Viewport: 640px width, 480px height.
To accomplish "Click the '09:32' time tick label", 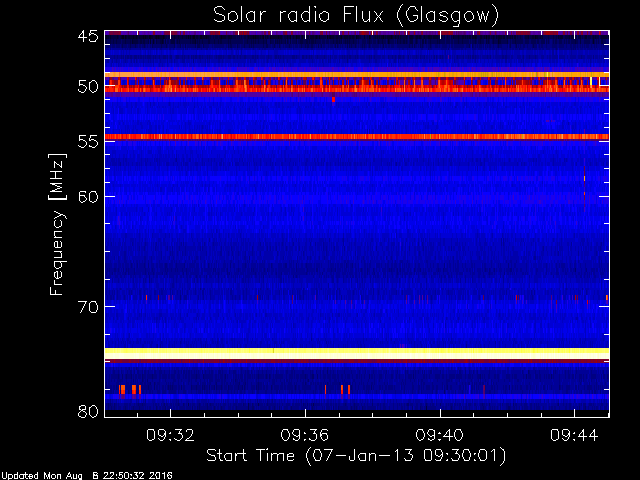I will coord(170,435).
